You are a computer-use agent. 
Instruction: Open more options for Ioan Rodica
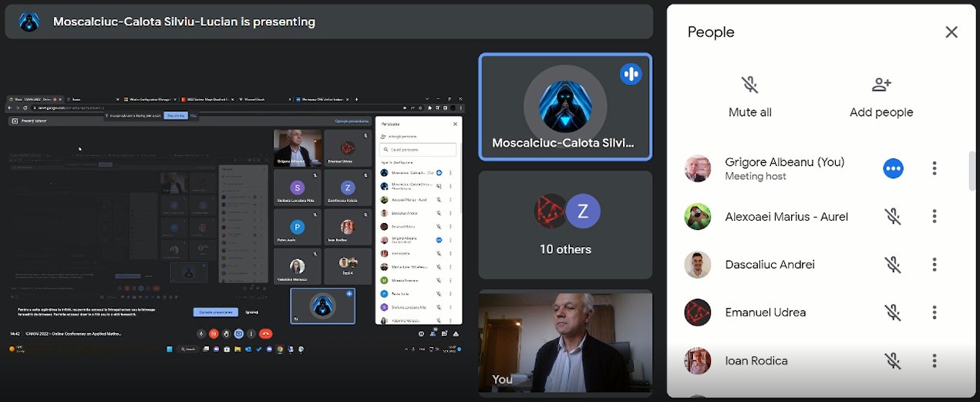tap(935, 360)
